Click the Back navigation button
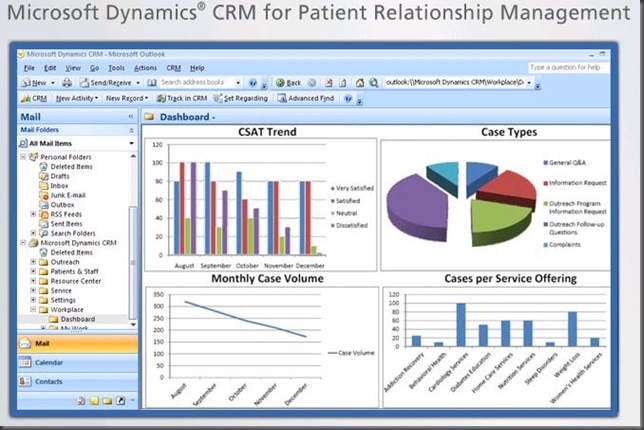Viewport: 644px width, 430px height. pos(289,83)
